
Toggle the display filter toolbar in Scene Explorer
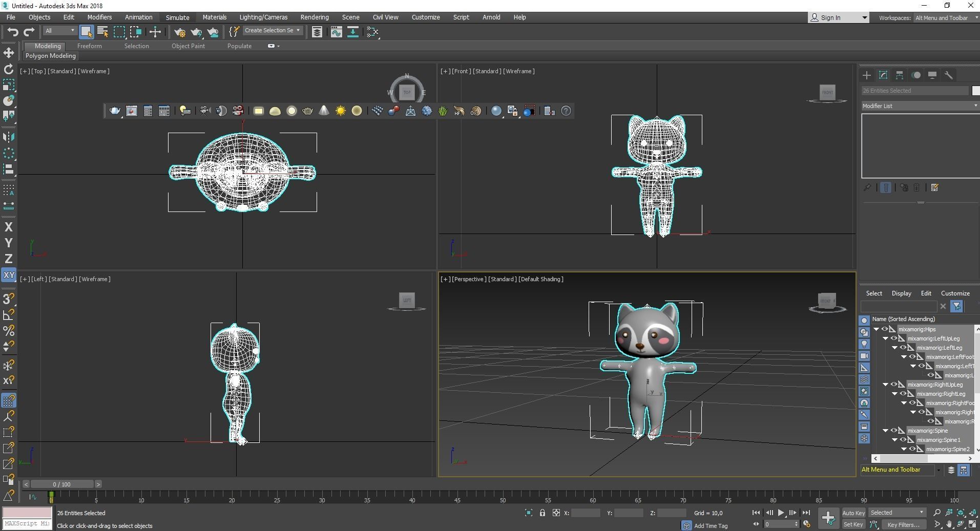coord(956,306)
